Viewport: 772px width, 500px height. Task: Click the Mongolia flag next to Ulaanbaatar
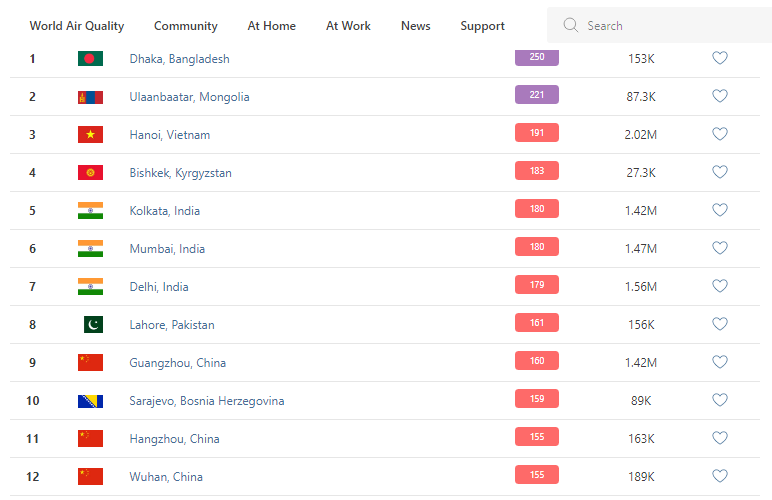tap(90, 97)
